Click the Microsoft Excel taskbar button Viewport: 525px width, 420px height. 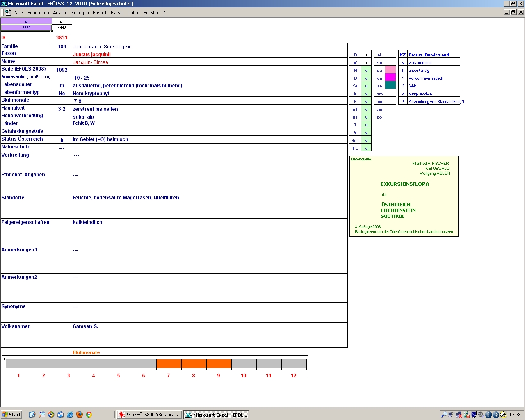[x=216, y=415]
